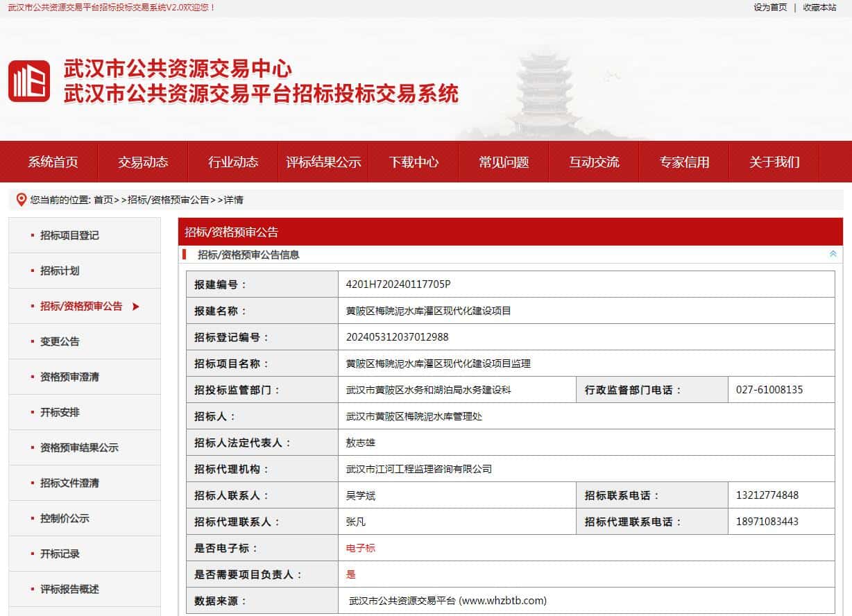Click arrow beside 招标/资格预审公告 sidebar item
The image size is (852, 616).
point(136,307)
